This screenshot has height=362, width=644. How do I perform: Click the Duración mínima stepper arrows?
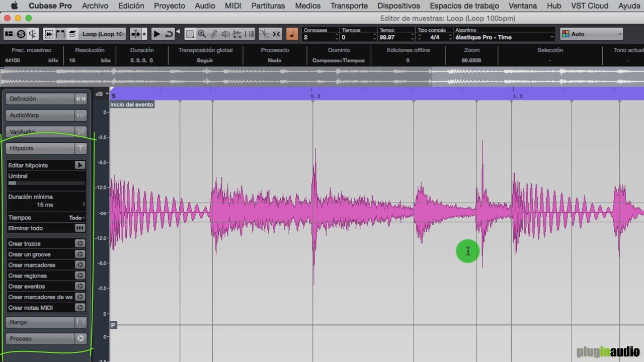[x=84, y=205]
